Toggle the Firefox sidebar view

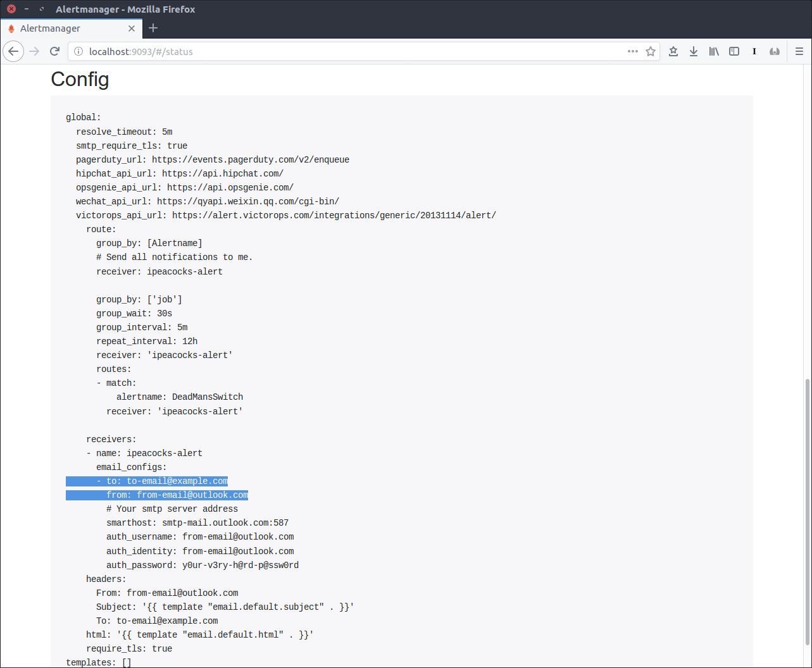click(734, 51)
